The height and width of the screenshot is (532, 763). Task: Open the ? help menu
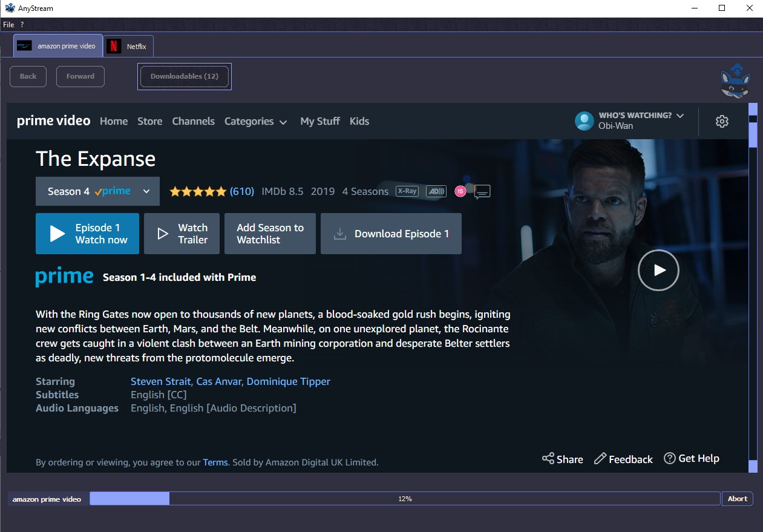pyautogui.click(x=22, y=25)
